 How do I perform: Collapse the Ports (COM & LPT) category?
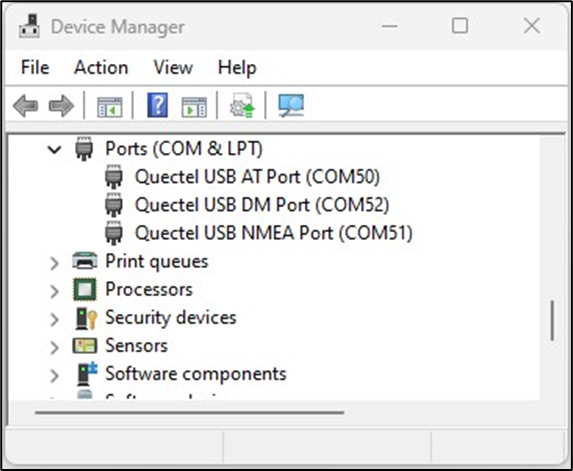(x=54, y=149)
